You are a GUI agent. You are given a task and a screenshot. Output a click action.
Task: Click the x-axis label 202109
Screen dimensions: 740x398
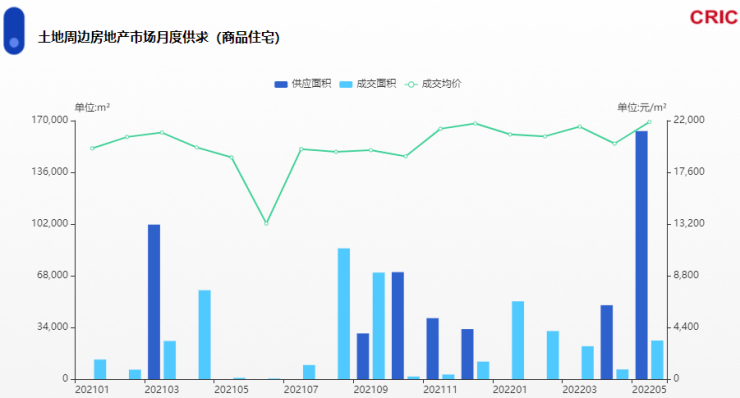(x=371, y=390)
